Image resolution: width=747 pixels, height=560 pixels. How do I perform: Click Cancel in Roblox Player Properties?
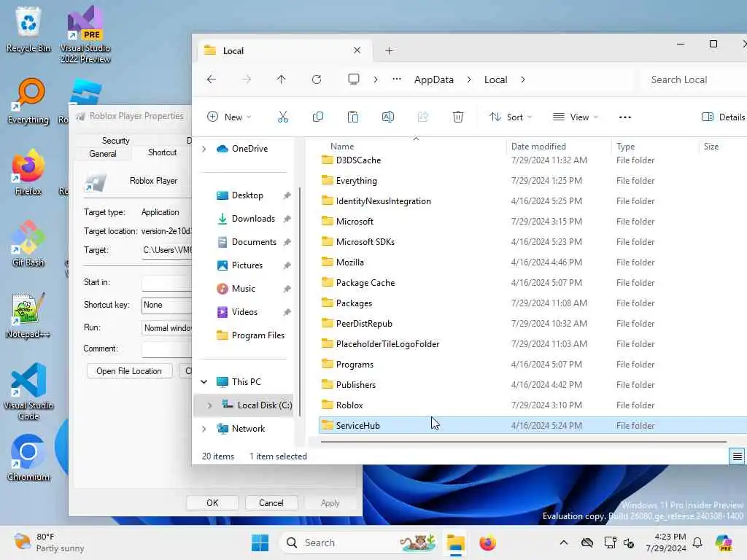tap(271, 503)
